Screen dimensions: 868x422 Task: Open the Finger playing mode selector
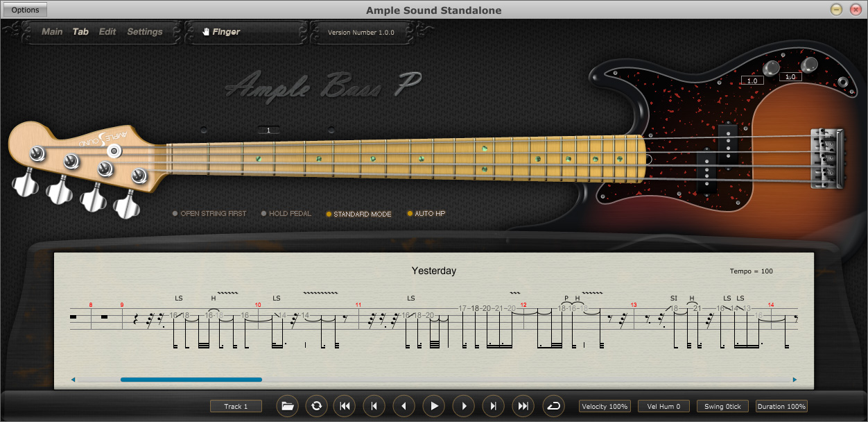247,32
